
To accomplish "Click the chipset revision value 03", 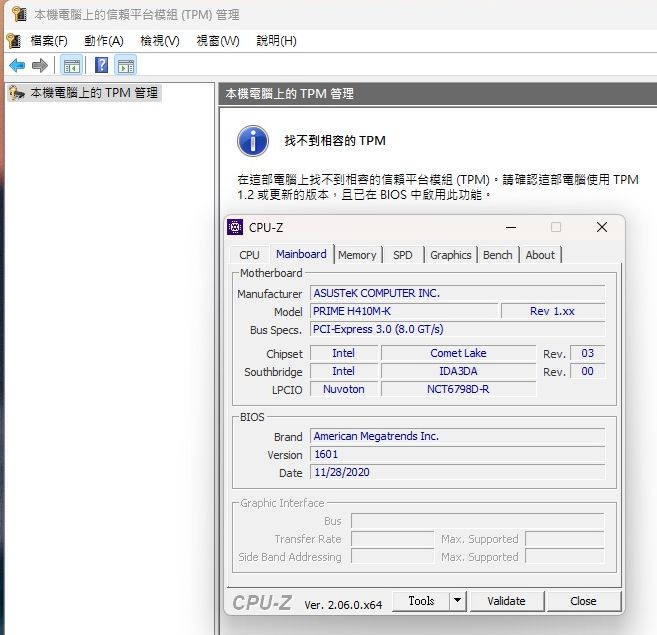I will [587, 353].
